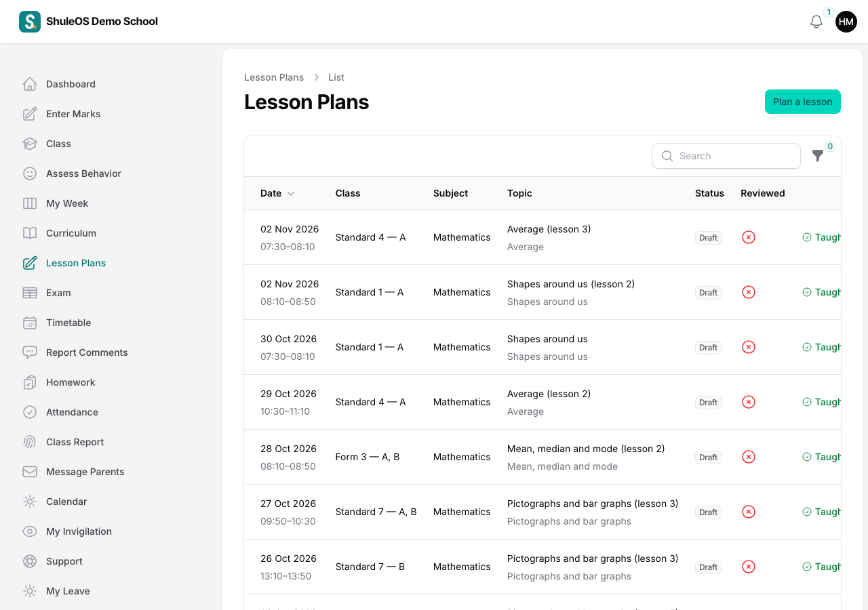Open lesson 'Average (lesson 3)'
868x610 pixels.
[549, 229]
